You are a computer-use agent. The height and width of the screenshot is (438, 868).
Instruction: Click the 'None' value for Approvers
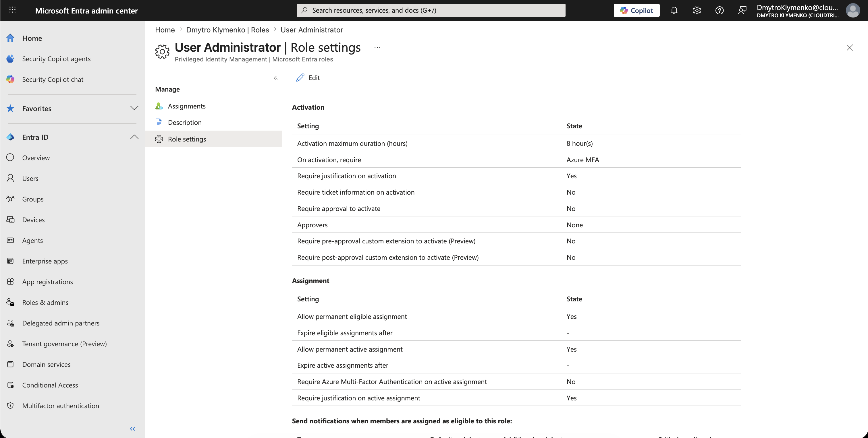[574, 225]
